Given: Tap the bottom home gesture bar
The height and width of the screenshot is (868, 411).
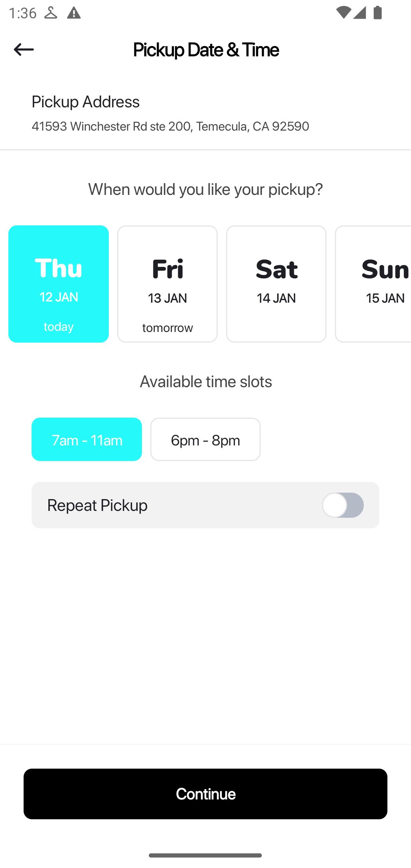Looking at the screenshot, I should 205,855.
